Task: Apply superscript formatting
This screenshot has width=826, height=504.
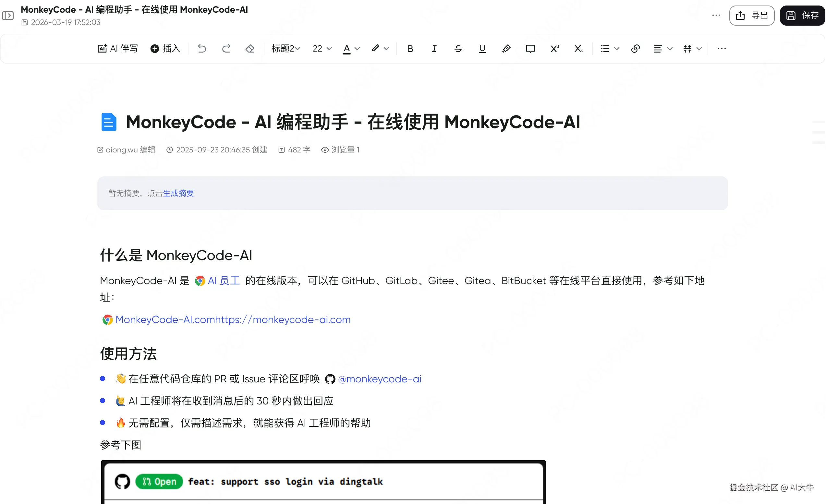Action: [x=554, y=49]
